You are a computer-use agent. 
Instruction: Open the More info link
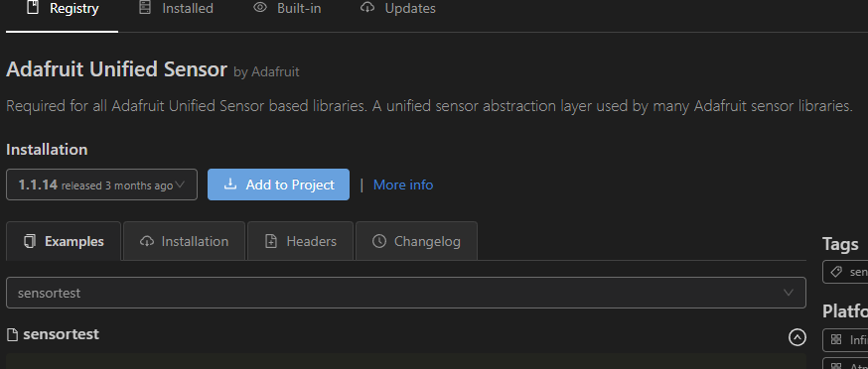tap(403, 184)
